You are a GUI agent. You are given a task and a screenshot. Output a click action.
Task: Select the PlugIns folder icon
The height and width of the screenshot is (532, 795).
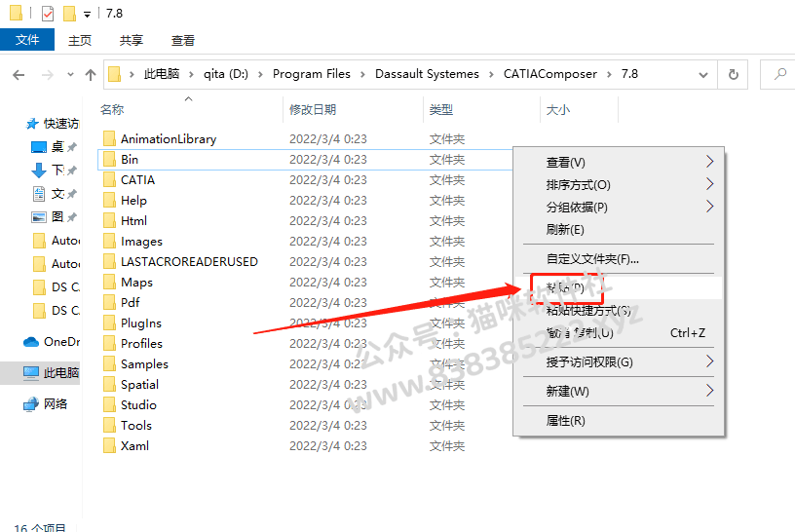109,323
